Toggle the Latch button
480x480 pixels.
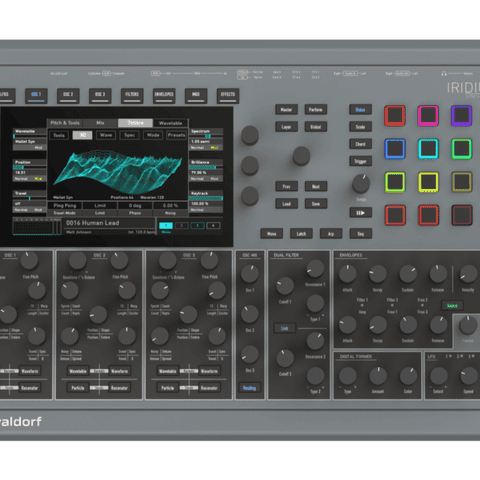click(301, 234)
